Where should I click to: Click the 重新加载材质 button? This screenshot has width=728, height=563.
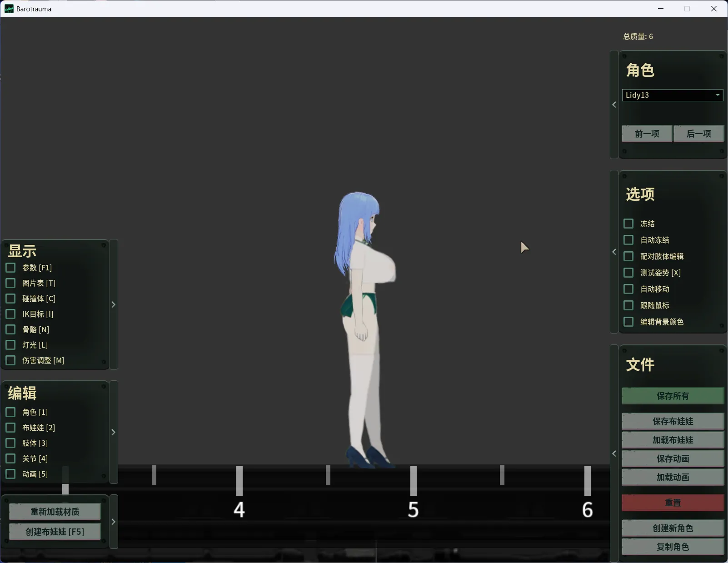[55, 512]
